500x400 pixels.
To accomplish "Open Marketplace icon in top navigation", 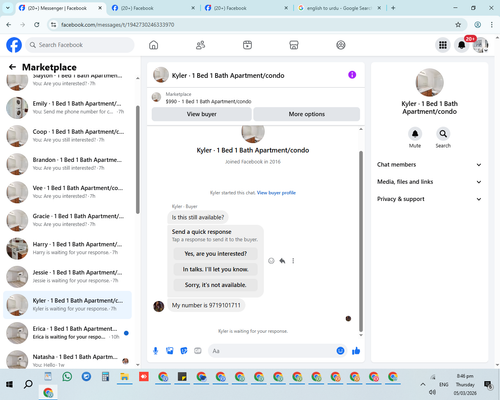I will pos(294,45).
